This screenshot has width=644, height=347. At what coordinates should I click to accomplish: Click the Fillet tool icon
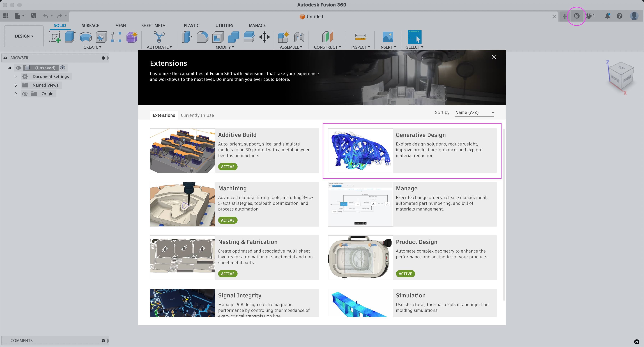pos(202,37)
